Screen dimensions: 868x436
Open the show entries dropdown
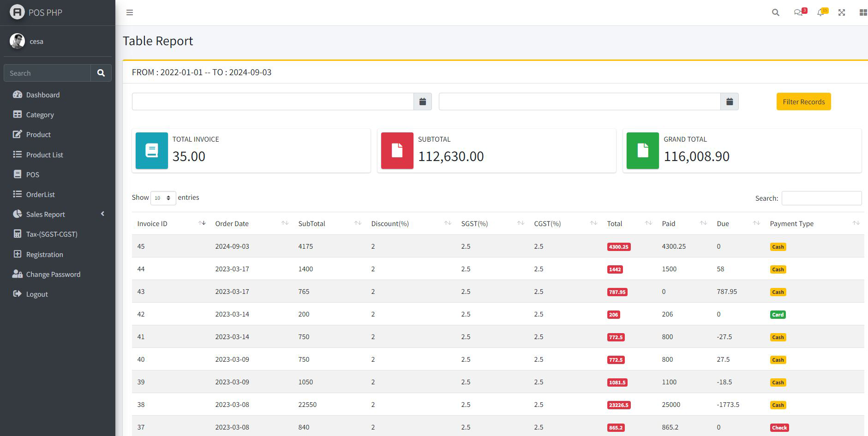(x=163, y=198)
